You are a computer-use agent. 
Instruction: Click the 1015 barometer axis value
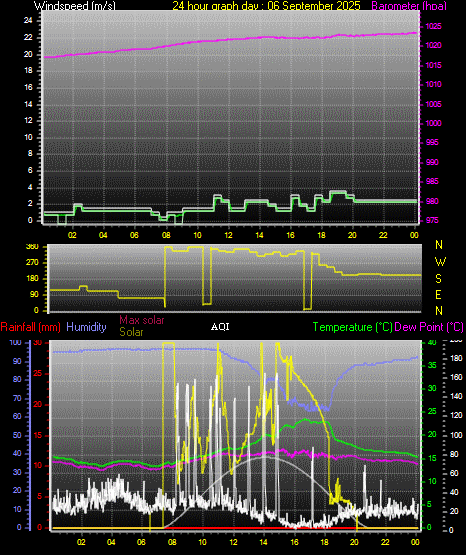[x=433, y=65]
